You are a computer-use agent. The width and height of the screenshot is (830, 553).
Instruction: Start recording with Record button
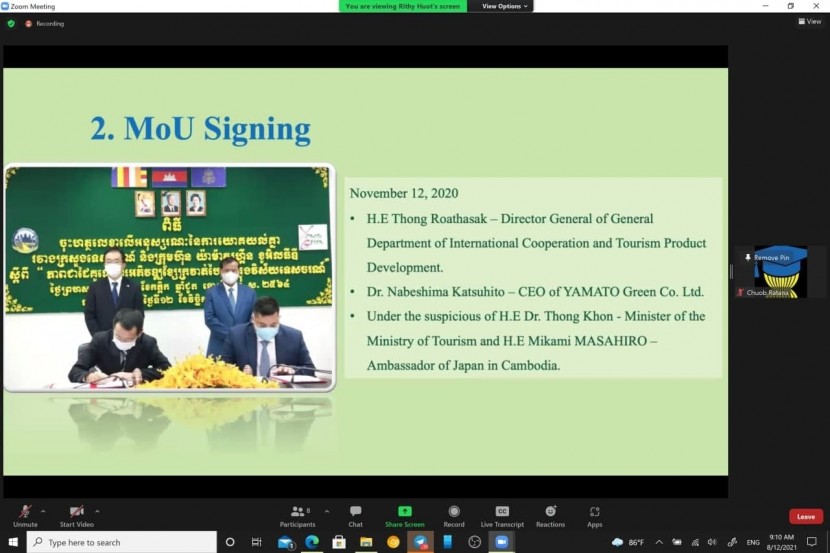454,515
